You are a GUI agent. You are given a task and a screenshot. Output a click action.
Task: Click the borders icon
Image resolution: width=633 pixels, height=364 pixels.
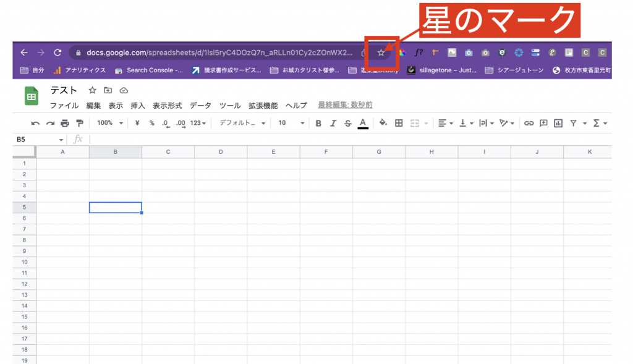point(399,123)
